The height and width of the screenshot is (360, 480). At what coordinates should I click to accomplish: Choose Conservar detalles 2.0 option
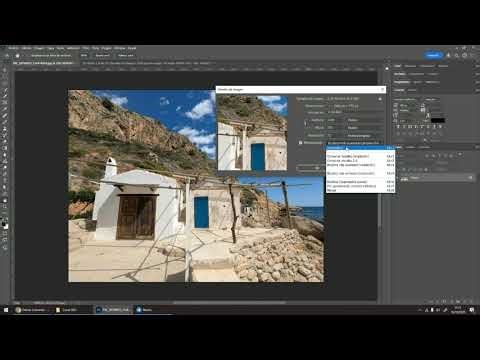[x=360, y=161]
